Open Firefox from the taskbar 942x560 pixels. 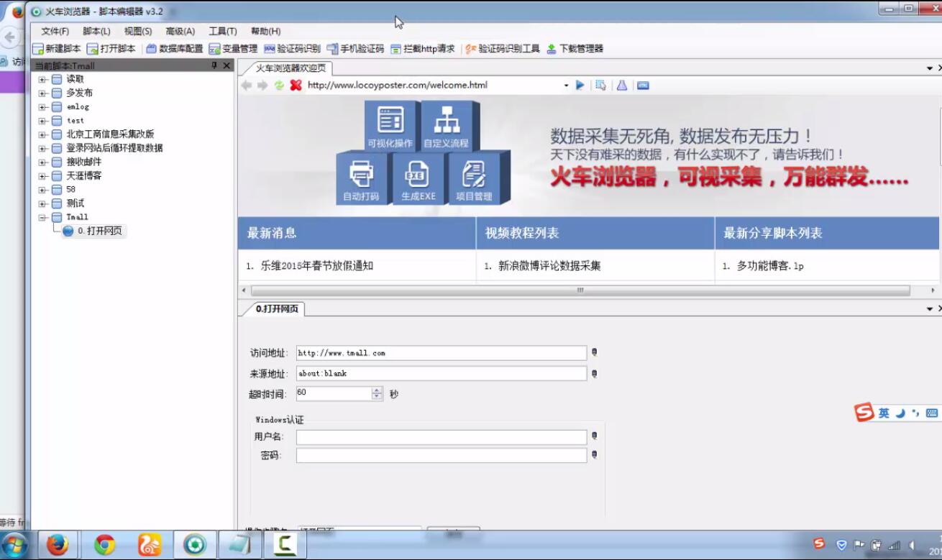(x=58, y=546)
